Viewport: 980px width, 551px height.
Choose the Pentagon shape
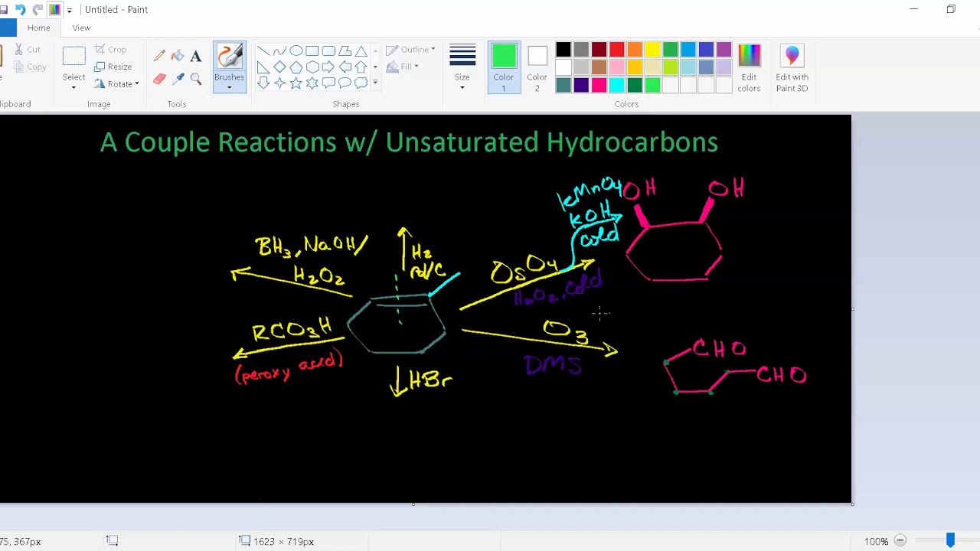point(296,67)
